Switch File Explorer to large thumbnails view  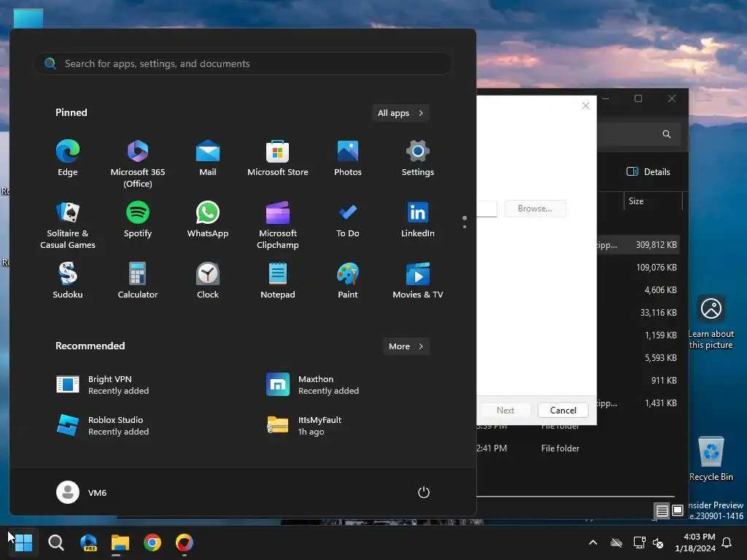(x=678, y=511)
